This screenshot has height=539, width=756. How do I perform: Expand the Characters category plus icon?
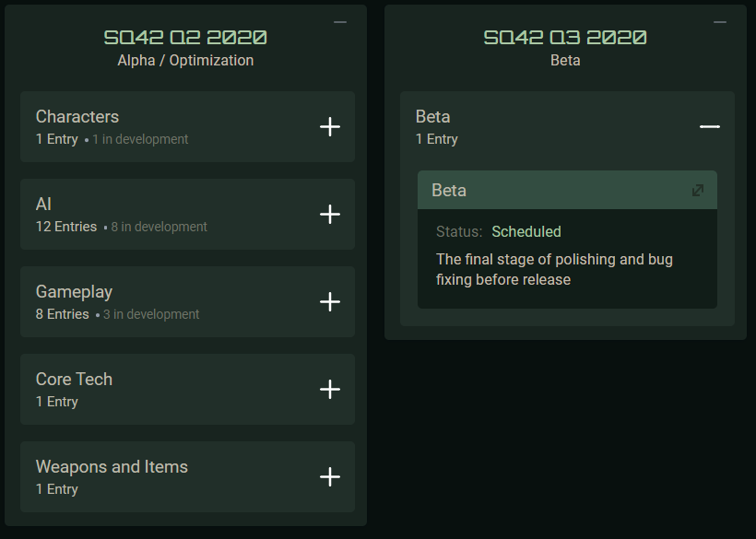tap(330, 127)
